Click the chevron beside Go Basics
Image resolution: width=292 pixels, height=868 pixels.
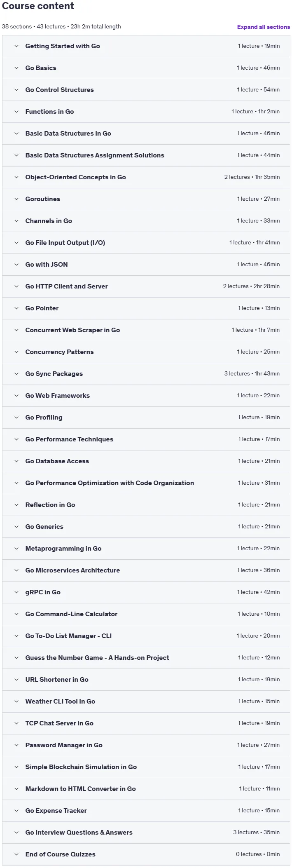16,68
